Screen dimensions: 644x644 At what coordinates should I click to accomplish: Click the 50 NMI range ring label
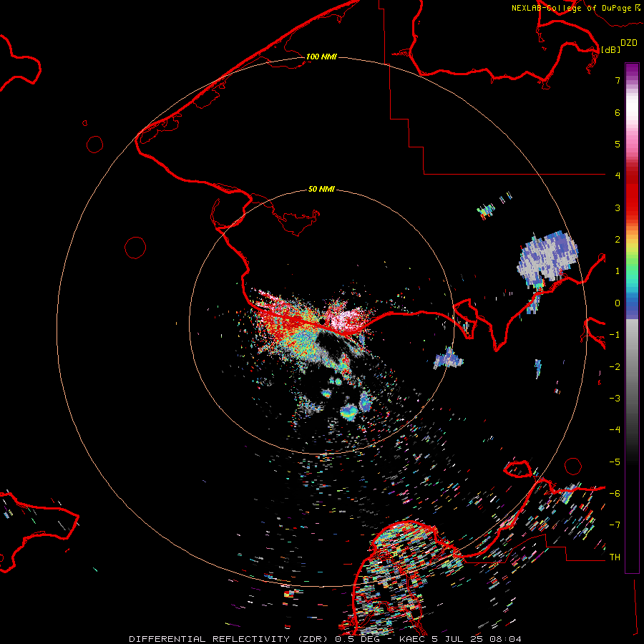pos(321,189)
